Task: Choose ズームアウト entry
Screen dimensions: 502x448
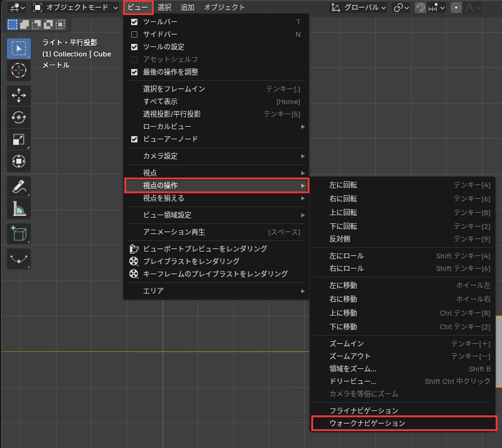Action: tap(403, 356)
